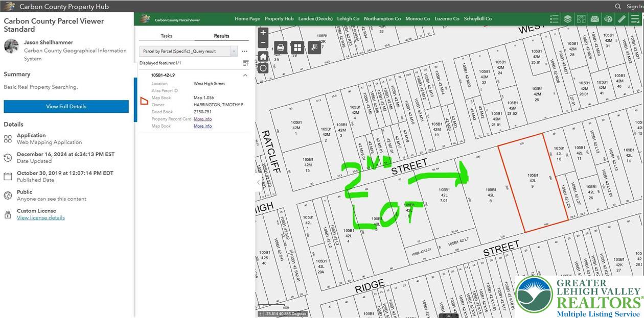Open the layer list stacked-layers icon
Image resolution: width=644 pixels, height=318 pixels.
point(568,19)
